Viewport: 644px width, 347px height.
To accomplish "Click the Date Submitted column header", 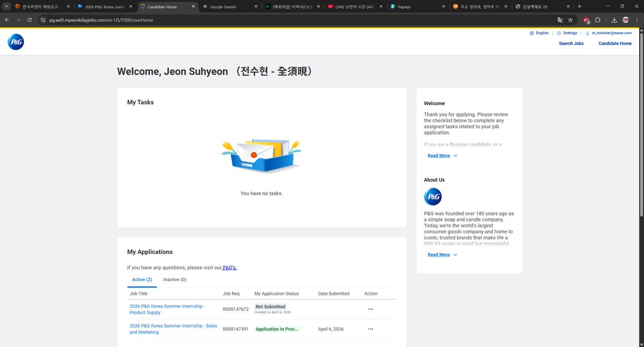I will (x=334, y=293).
